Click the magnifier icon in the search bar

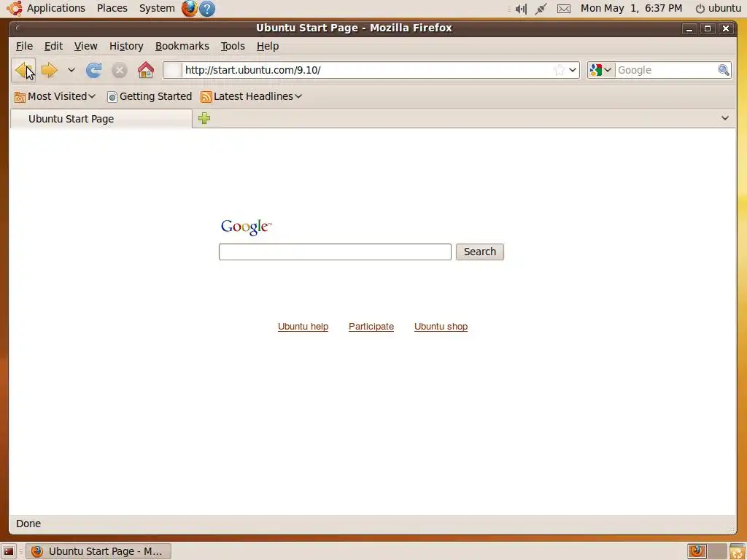[x=723, y=71]
